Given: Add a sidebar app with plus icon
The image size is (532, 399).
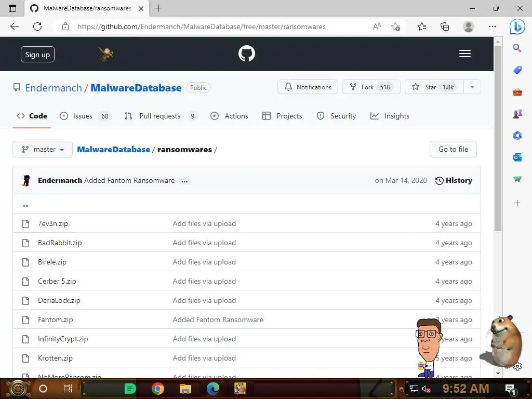Looking at the screenshot, I should coord(517,203).
